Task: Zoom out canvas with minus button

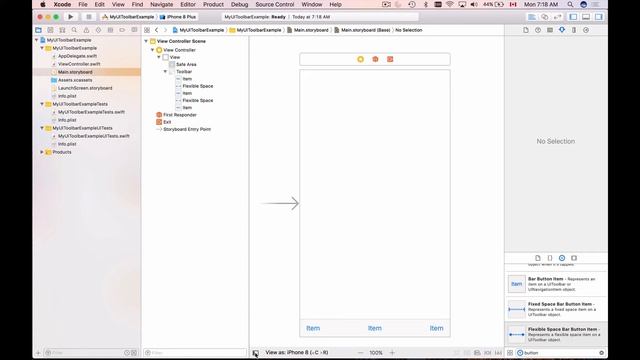Action: (360, 353)
